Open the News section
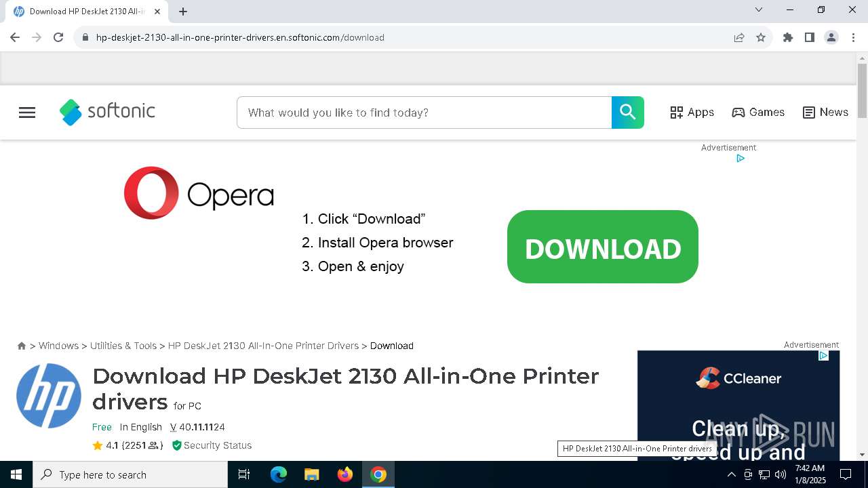 [x=825, y=113]
